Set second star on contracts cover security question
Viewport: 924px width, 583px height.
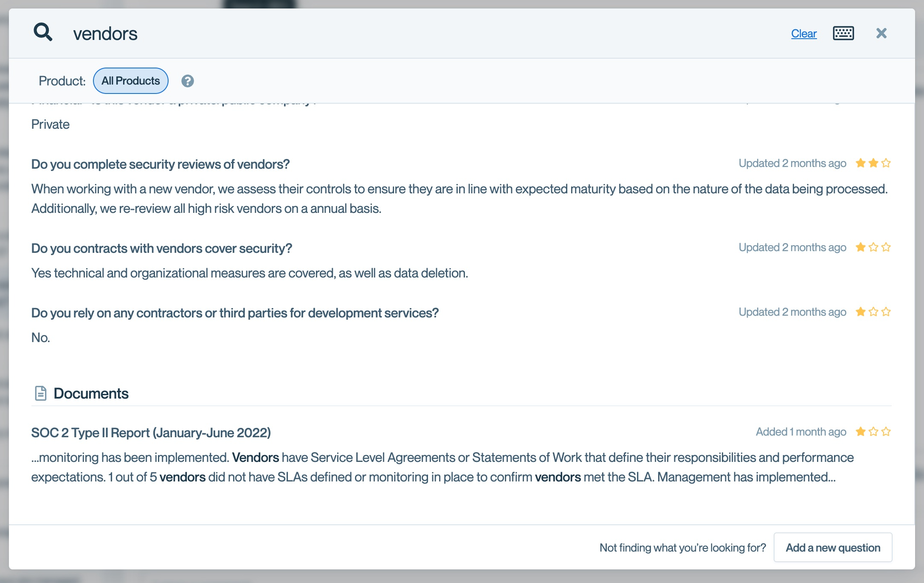pyautogui.click(x=873, y=247)
